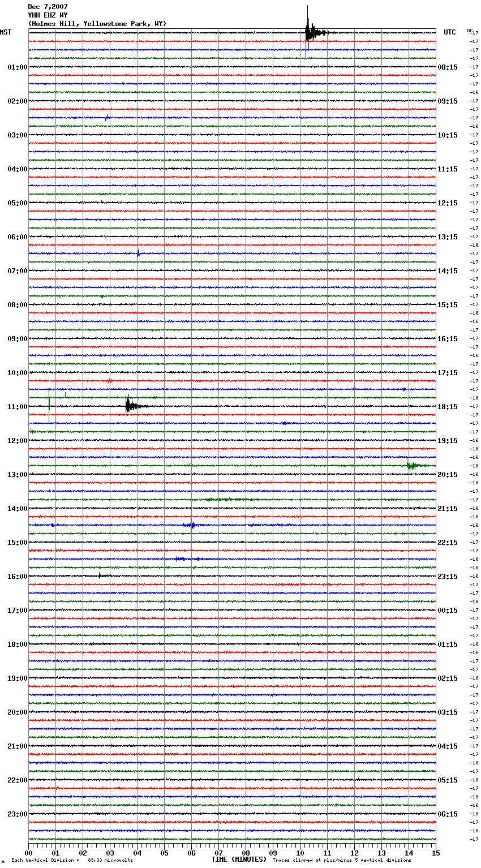This screenshot has height=868, width=481.
Task: Select the '19:00' MST time label
Action: click(18, 678)
